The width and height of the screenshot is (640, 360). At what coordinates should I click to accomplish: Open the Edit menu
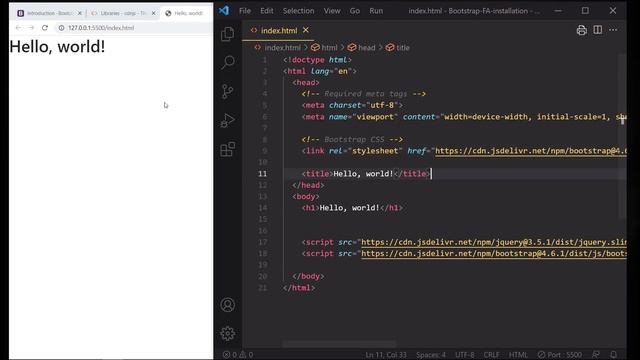(267, 11)
